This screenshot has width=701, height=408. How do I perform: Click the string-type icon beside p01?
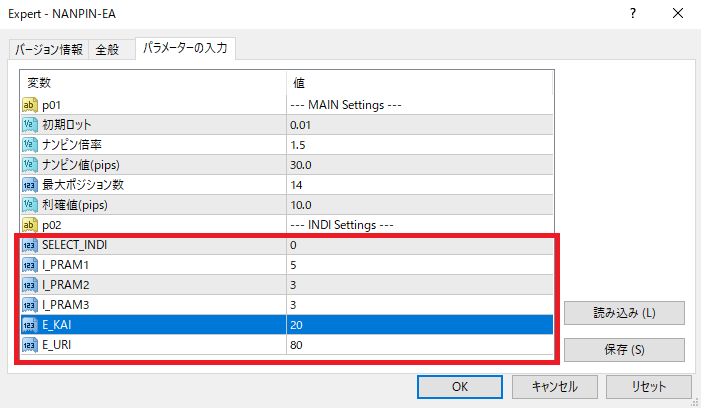coord(29,105)
